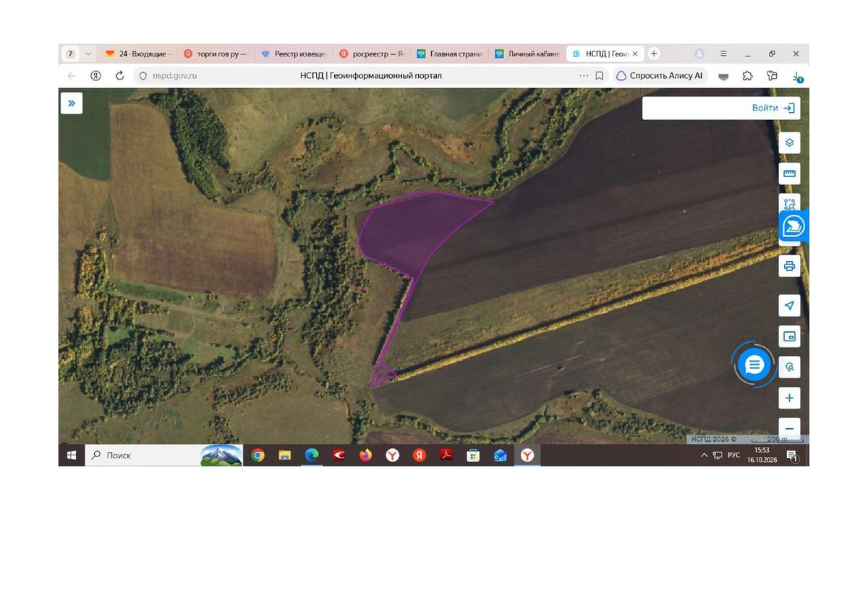
Task: Print the current map view
Action: 789,265
